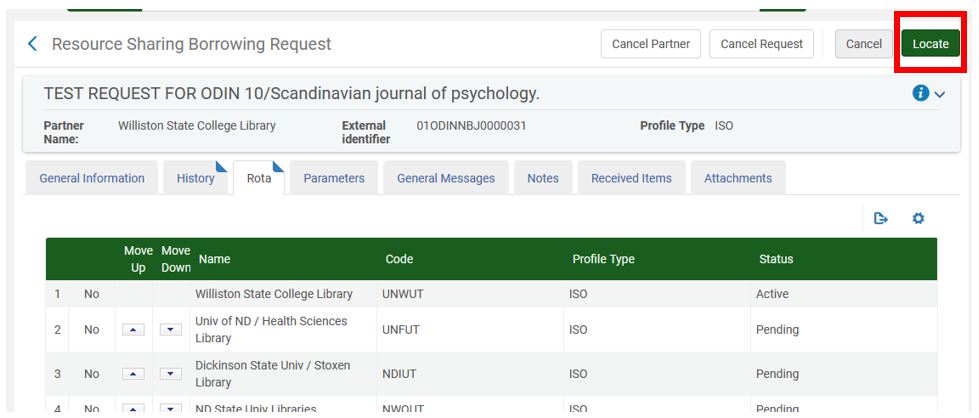Open the Notes tab
Screen dimensions: 979x418
pyautogui.click(x=543, y=178)
